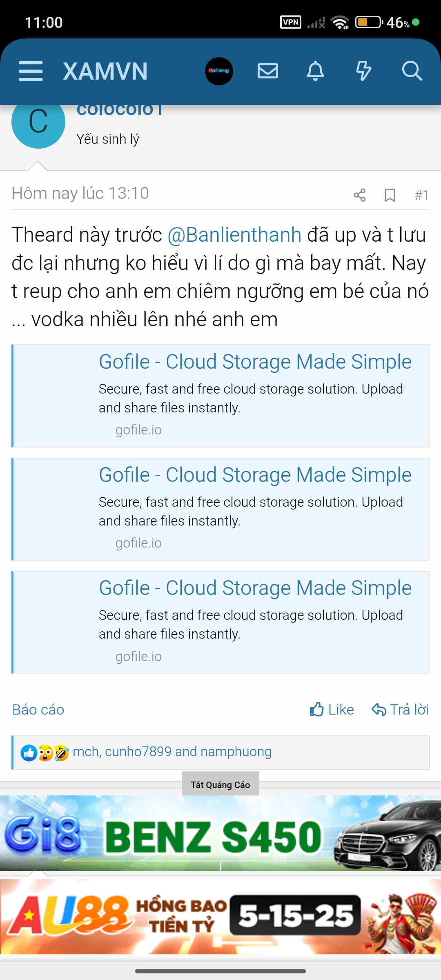
Task: View reactions list from mch, cunho7899
Action: [x=172, y=752]
